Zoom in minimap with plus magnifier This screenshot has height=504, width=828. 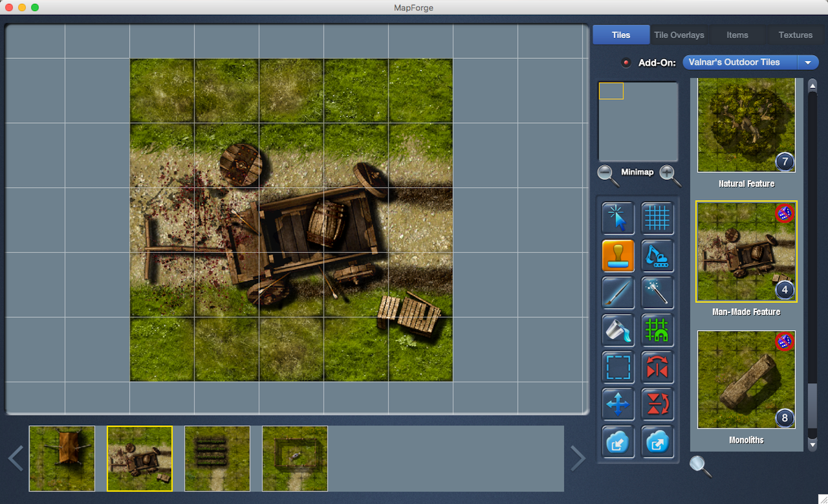tap(670, 175)
